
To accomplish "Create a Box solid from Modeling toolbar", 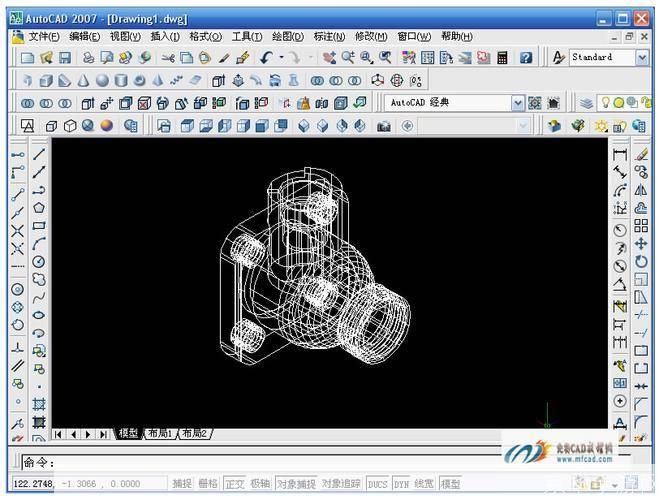I will [x=46, y=80].
